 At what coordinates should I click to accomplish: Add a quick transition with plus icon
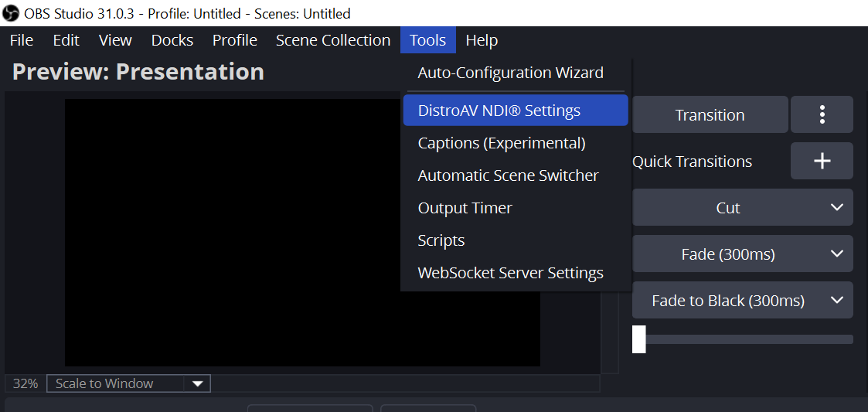click(x=822, y=161)
